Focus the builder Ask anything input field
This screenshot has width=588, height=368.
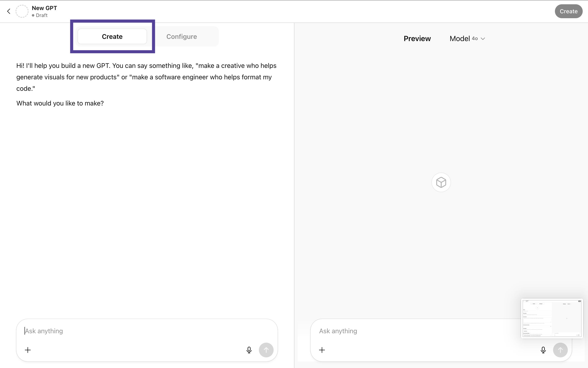click(147, 331)
